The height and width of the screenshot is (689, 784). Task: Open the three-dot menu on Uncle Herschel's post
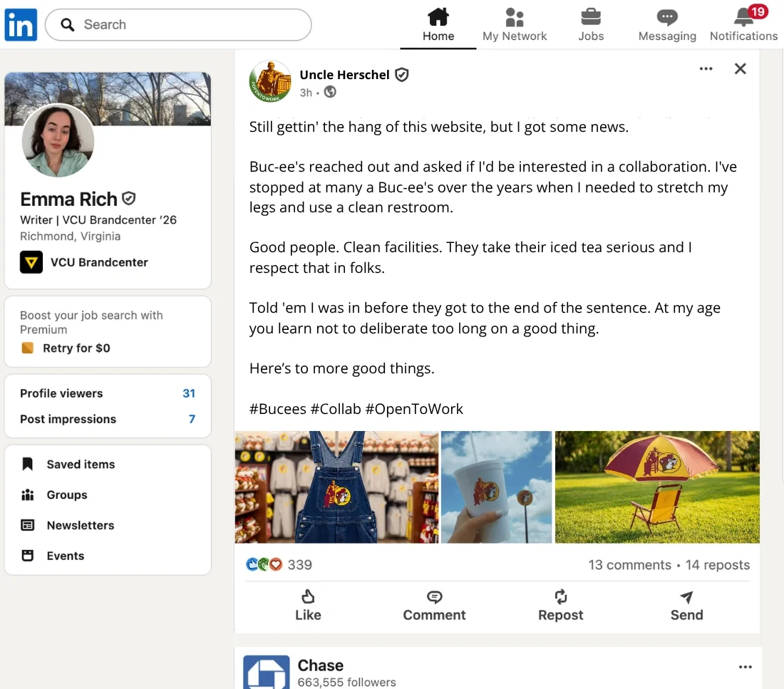(706, 68)
